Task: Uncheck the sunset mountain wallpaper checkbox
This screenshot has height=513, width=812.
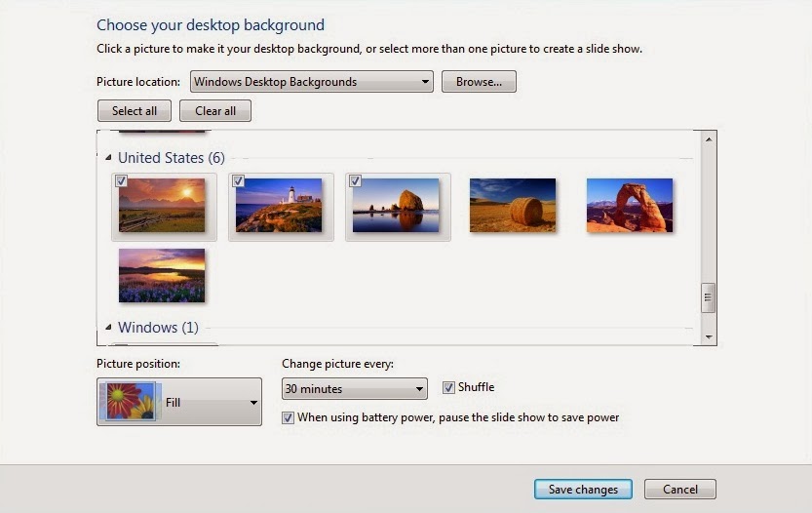Action: click(121, 180)
